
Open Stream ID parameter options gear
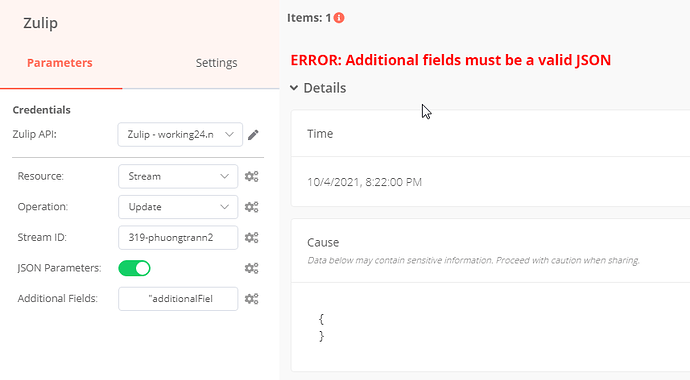[252, 238]
